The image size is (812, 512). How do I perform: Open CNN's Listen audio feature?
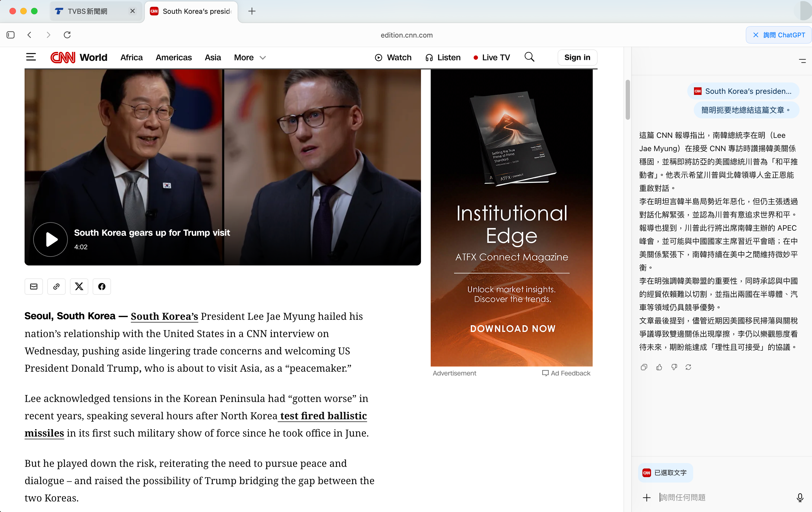coord(443,57)
